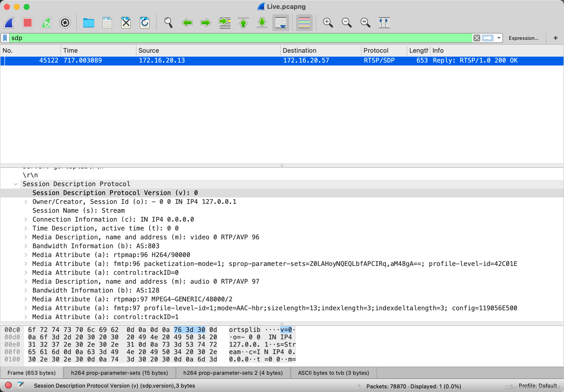Open a capture file with folder icon

pyautogui.click(x=88, y=23)
